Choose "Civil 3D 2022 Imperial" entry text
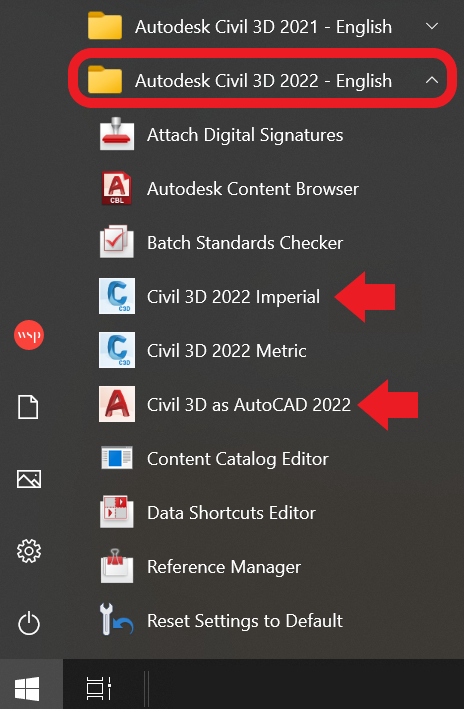 point(233,297)
